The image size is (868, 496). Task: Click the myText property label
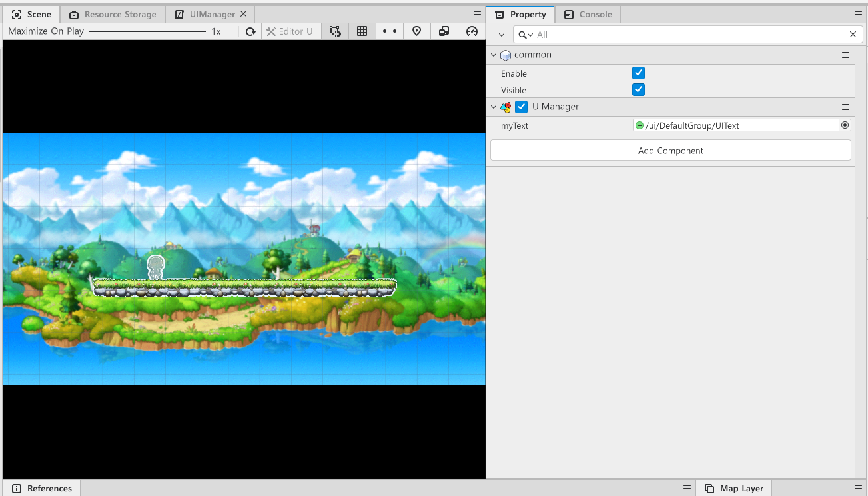514,125
